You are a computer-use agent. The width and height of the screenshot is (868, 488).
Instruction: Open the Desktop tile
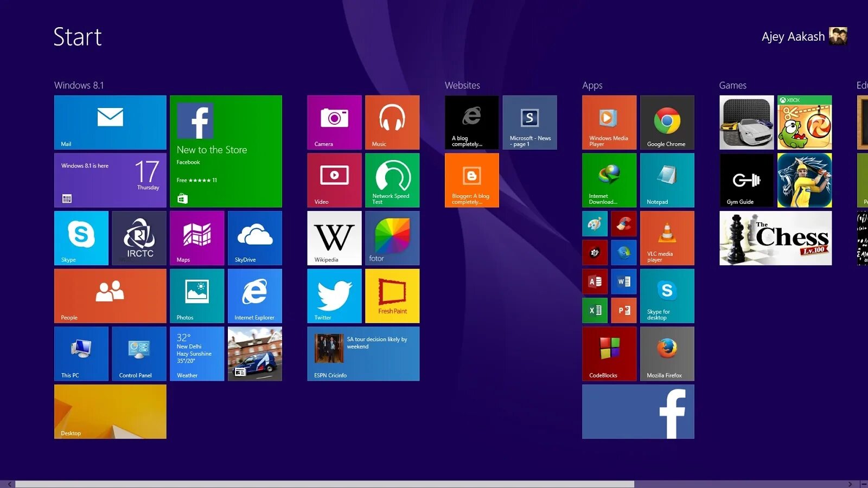[110, 412]
